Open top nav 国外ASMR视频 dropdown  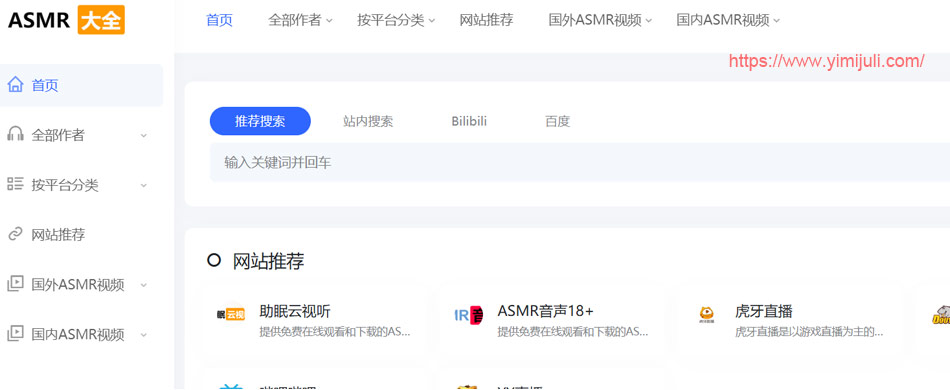pos(600,20)
